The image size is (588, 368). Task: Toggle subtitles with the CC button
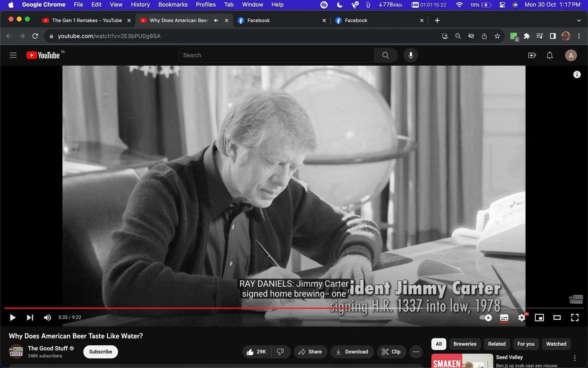[503, 317]
